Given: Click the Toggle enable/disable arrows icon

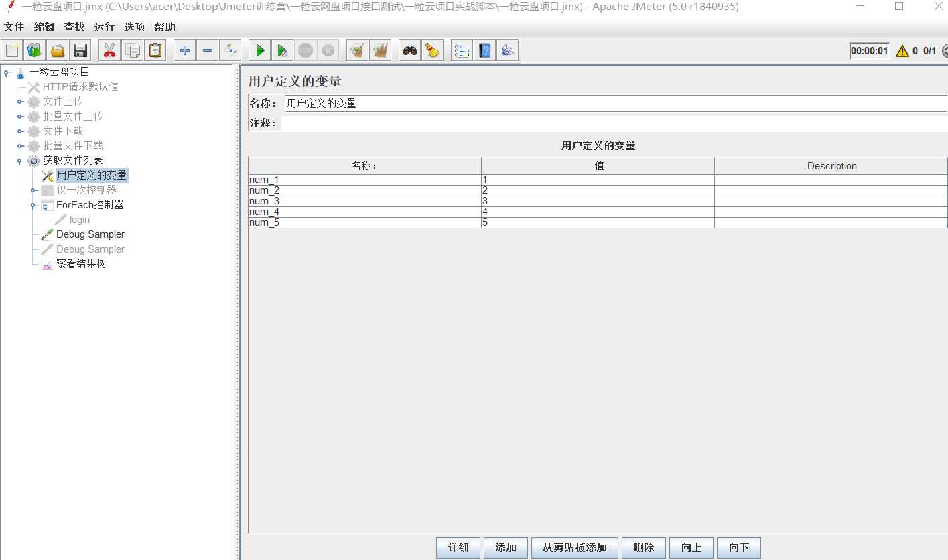Looking at the screenshot, I should (x=230, y=50).
